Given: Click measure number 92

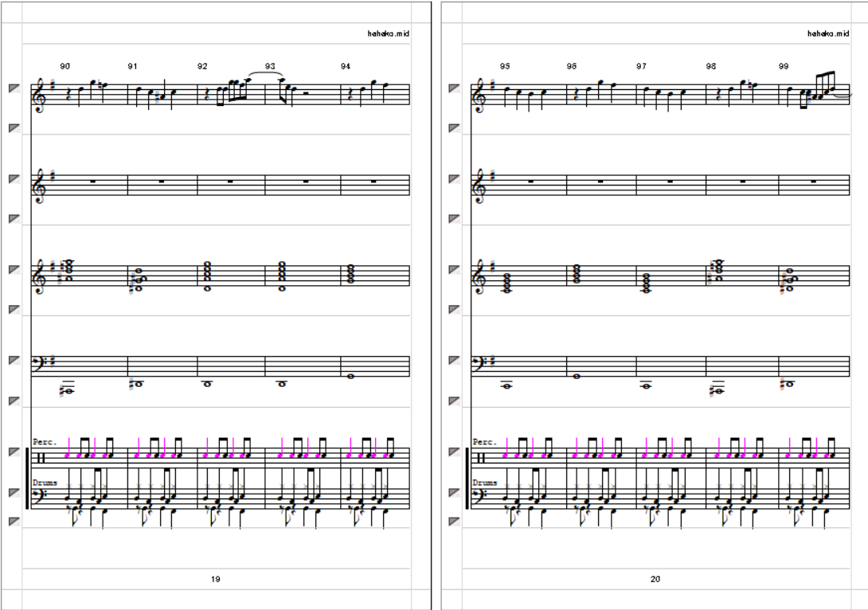Looking at the screenshot, I should tap(202, 66).
